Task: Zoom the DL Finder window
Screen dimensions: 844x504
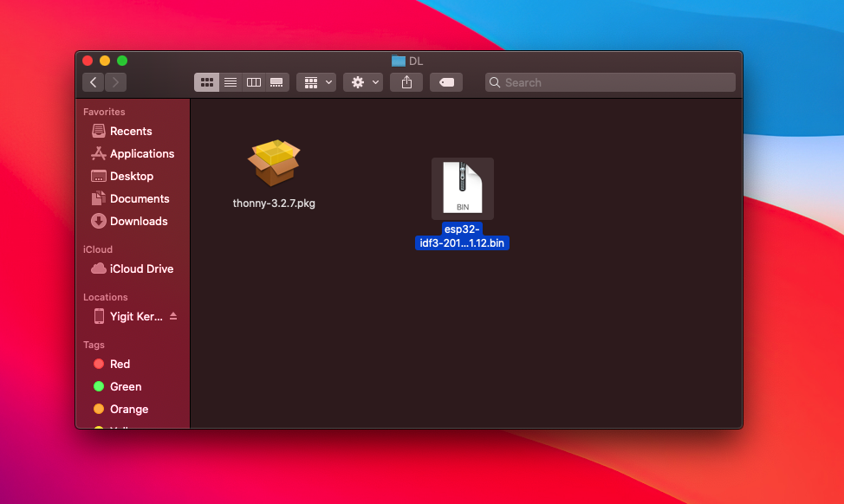Action: (122, 61)
